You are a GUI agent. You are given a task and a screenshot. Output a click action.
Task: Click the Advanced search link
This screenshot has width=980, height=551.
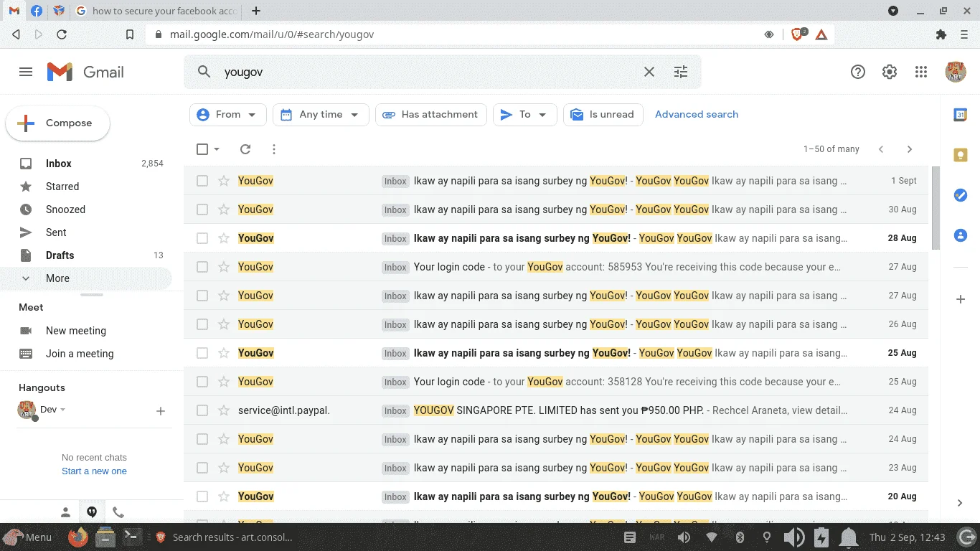(x=697, y=115)
